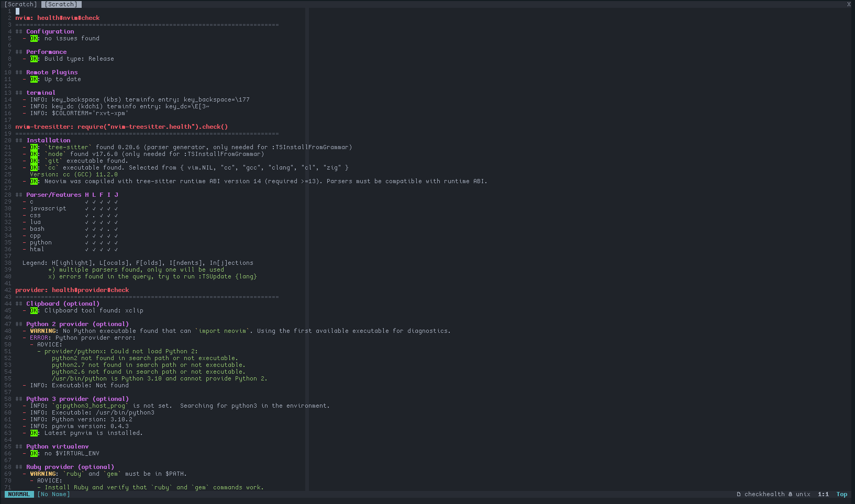Click the NORMAL mode indicator
This screenshot has width=855, height=504.
[19, 494]
